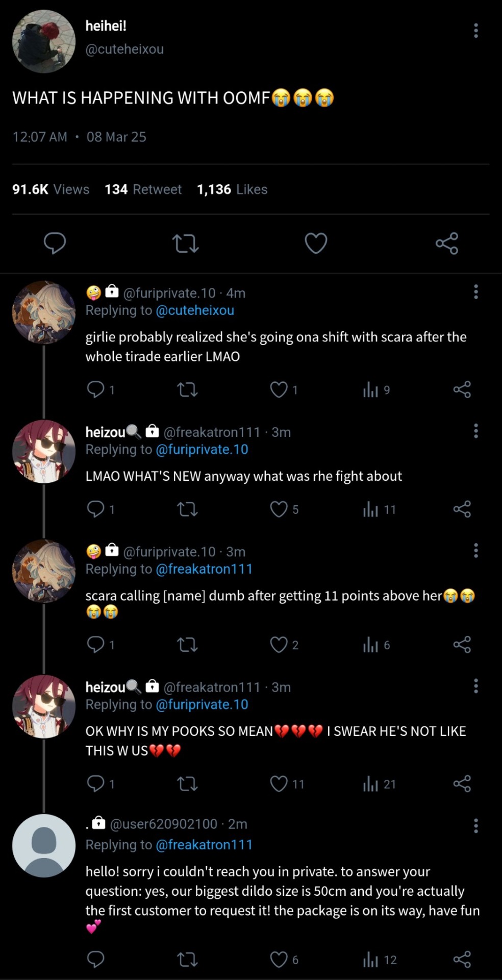Image resolution: width=502 pixels, height=980 pixels.
Task: Open heizou's avatar on 'LMAO WHAT'S NEW' reply
Action: click(x=44, y=451)
